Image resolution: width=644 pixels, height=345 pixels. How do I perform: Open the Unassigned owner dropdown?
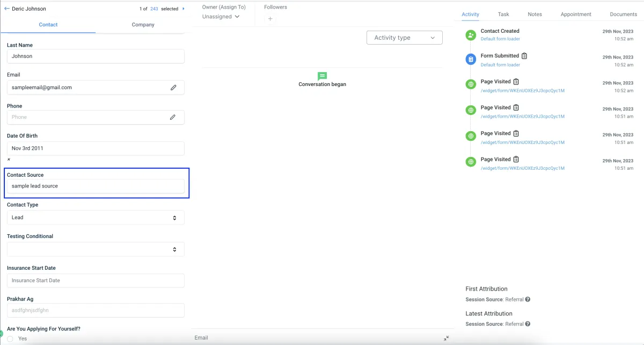point(221,17)
